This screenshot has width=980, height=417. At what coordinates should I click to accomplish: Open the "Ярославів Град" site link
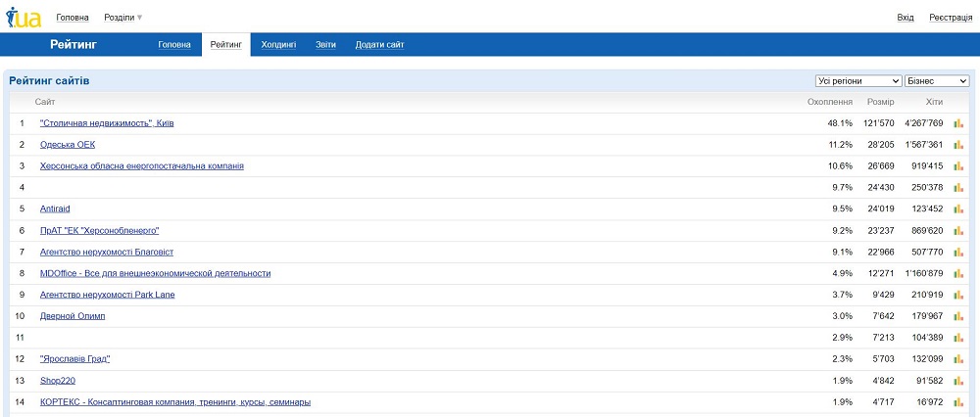tap(74, 359)
